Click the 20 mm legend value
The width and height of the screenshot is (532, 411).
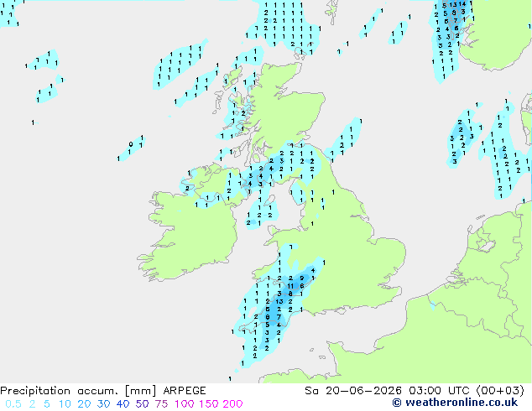tap(84, 404)
